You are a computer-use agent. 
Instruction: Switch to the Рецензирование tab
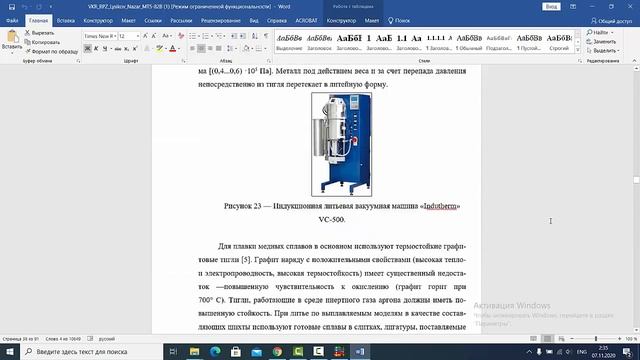(221, 20)
